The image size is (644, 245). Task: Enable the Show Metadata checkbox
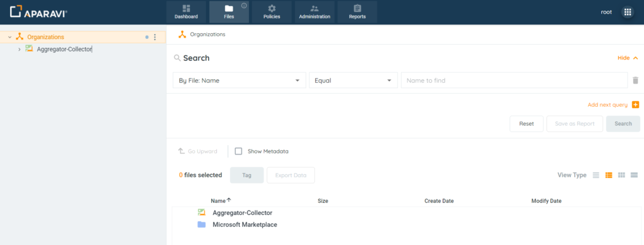pyautogui.click(x=238, y=151)
